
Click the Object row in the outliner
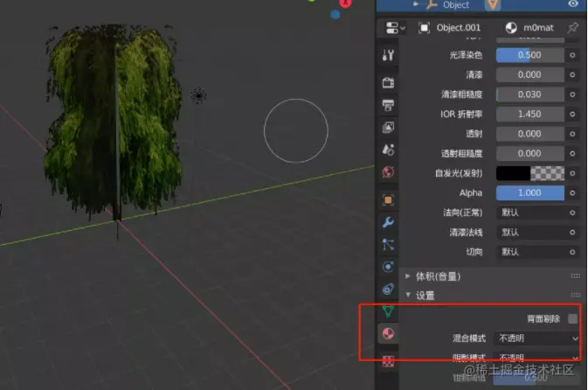tap(481, 4)
